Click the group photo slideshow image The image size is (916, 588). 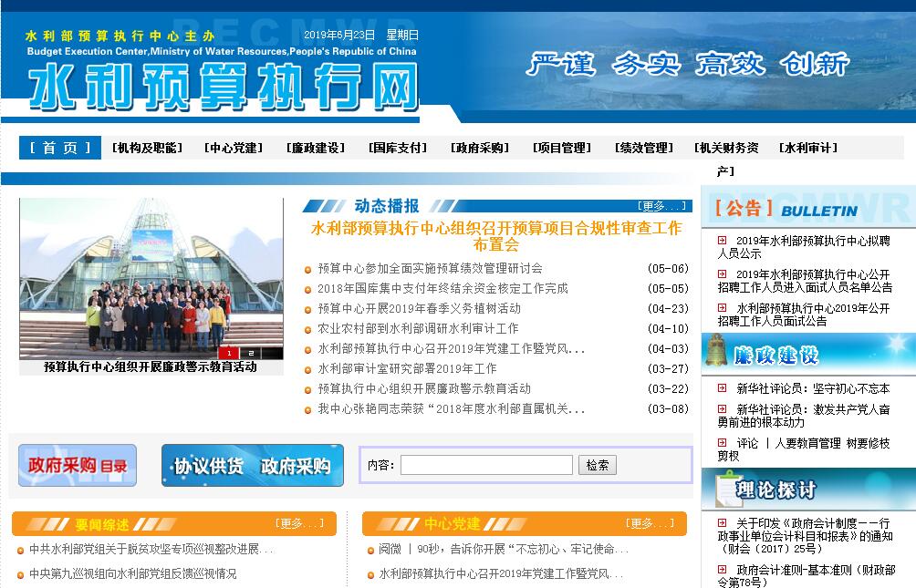pos(151,273)
